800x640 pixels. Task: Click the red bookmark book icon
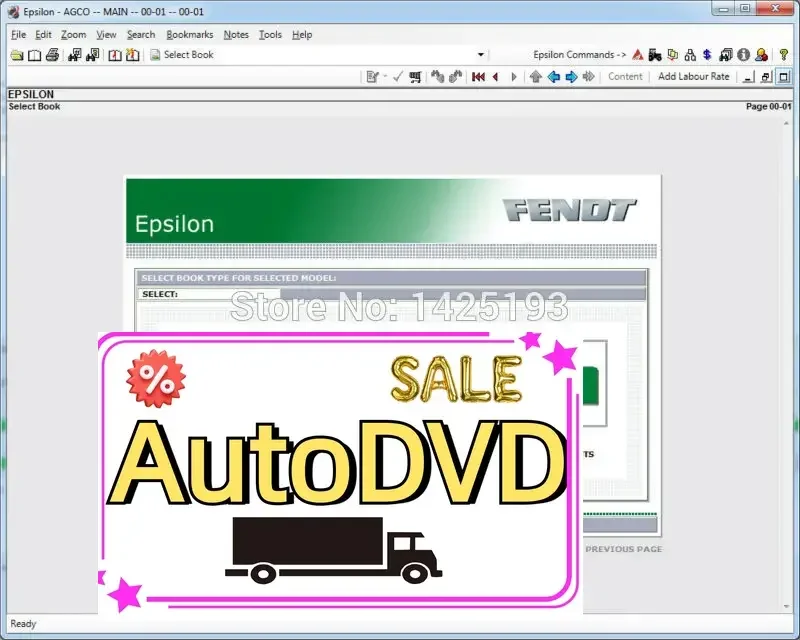point(115,55)
